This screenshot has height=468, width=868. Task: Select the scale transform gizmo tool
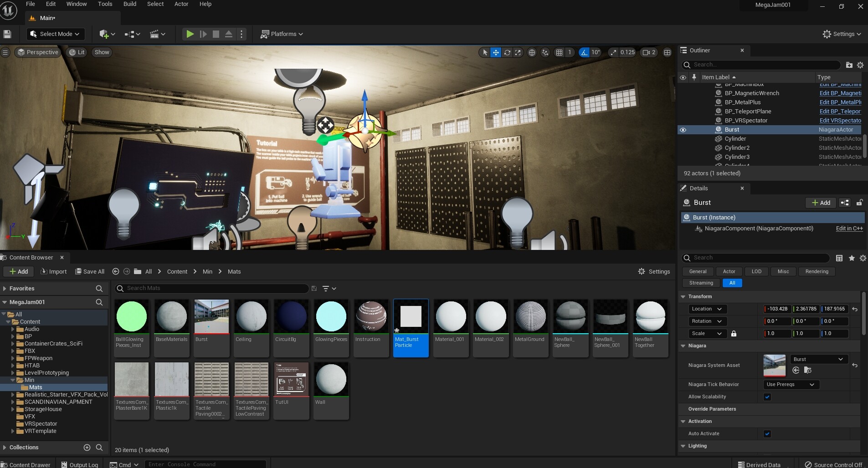coord(518,53)
